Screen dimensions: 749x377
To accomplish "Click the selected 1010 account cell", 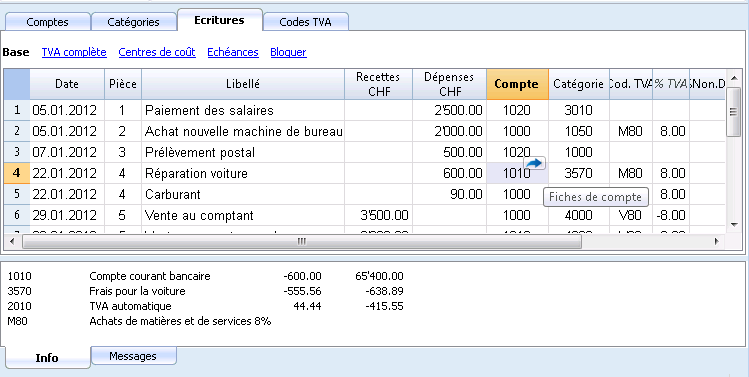I will 517,173.
